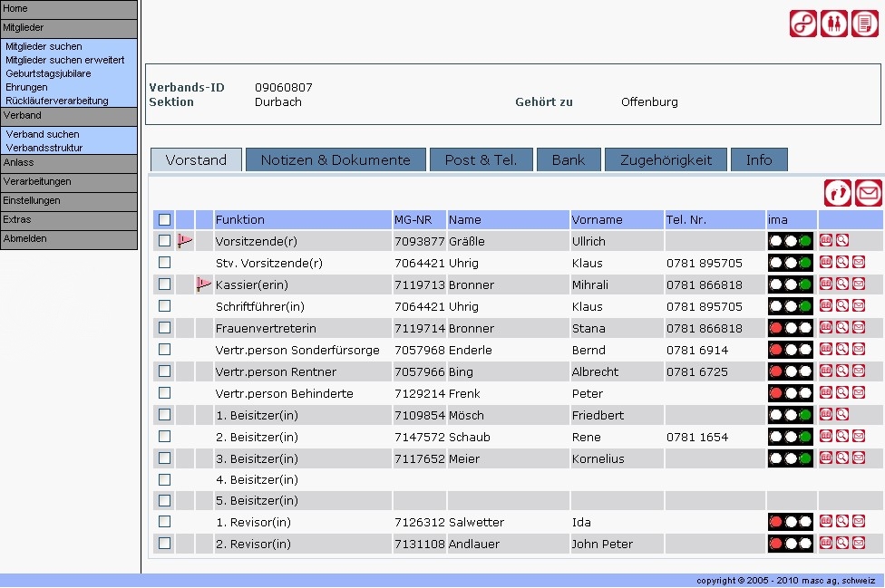The width and height of the screenshot is (885, 588).
Task: Open the Geburtstagsjubilare link in sidebar
Action: 48,73
